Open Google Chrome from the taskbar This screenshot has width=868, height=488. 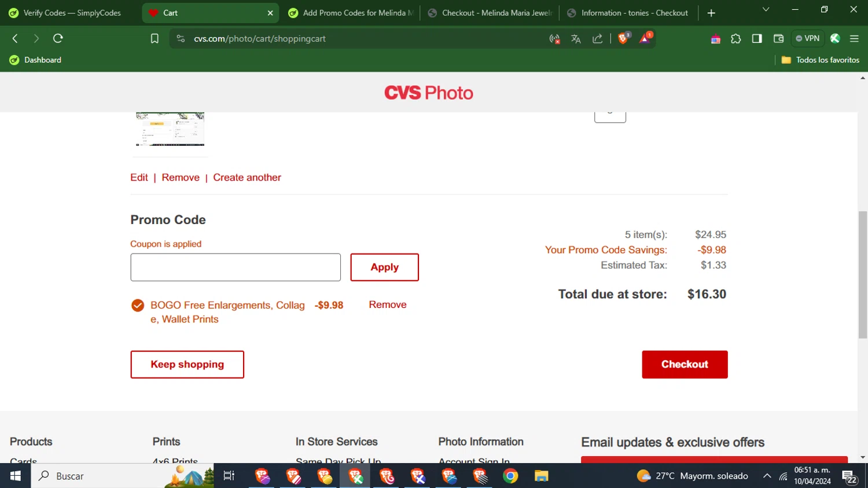[510, 476]
